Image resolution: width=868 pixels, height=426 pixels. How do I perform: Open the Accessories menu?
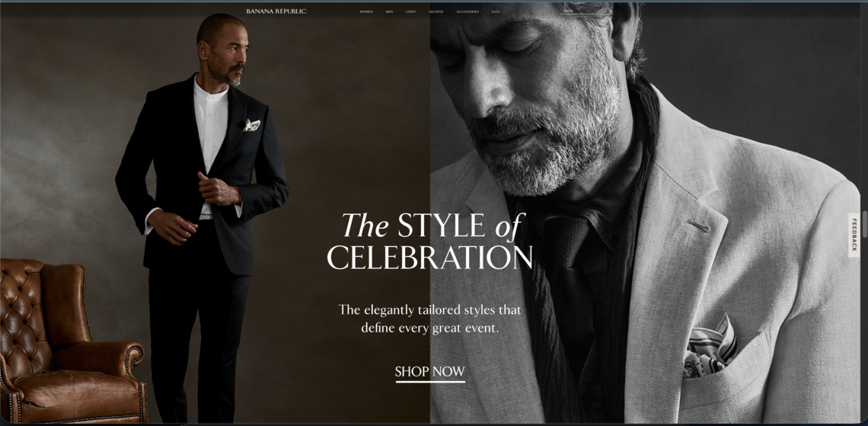[x=468, y=12]
